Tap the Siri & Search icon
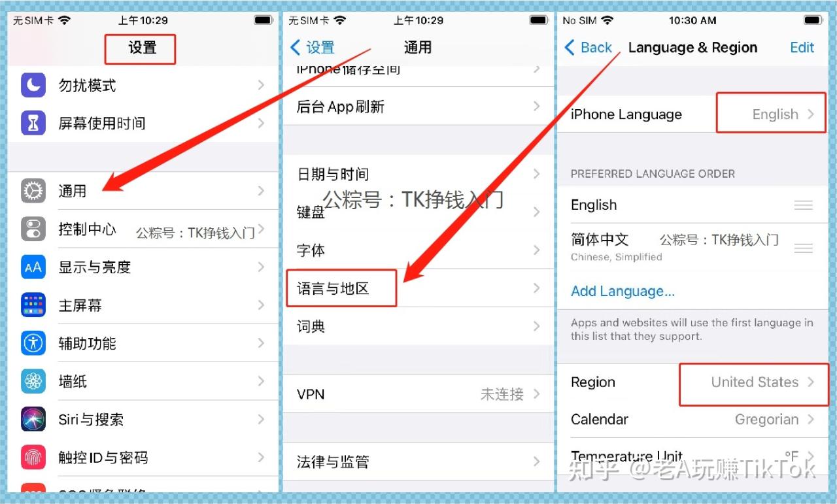The width and height of the screenshot is (837, 504). click(33, 420)
